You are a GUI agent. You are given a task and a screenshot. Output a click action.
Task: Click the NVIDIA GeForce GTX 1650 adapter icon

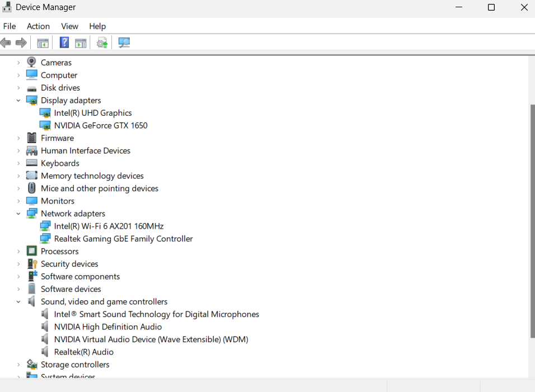click(x=45, y=125)
